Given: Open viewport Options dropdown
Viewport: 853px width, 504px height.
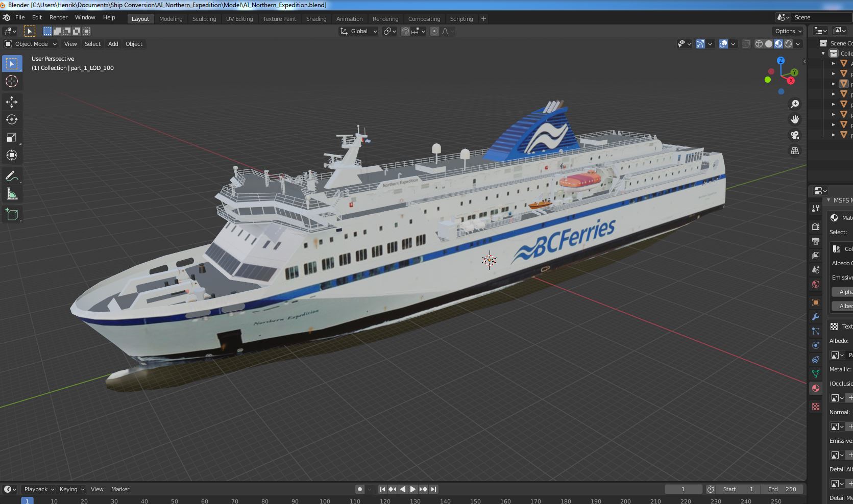Looking at the screenshot, I should pyautogui.click(x=789, y=31).
